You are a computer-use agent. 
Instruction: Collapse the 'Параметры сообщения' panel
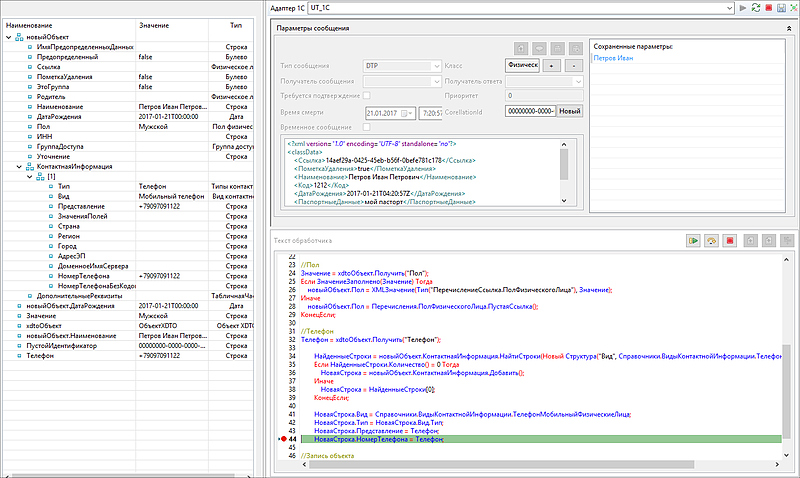[x=791, y=29]
